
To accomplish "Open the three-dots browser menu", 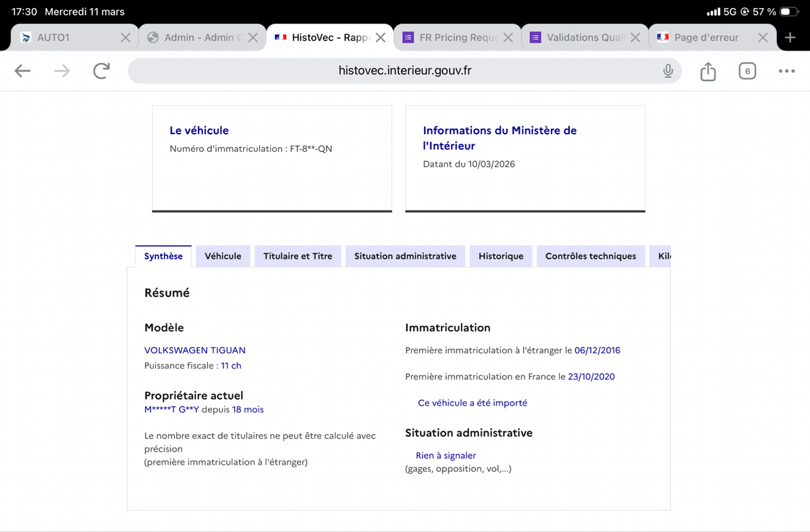I will pos(786,71).
